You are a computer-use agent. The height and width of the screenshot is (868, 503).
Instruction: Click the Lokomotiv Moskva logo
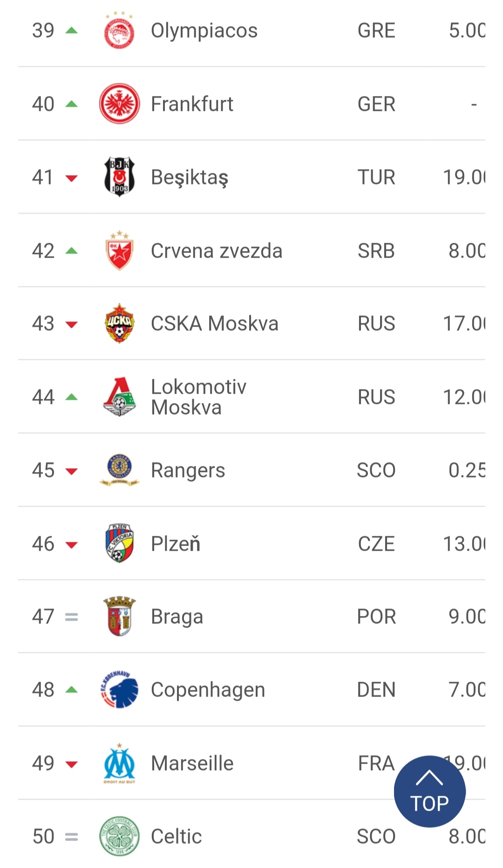coord(119,397)
